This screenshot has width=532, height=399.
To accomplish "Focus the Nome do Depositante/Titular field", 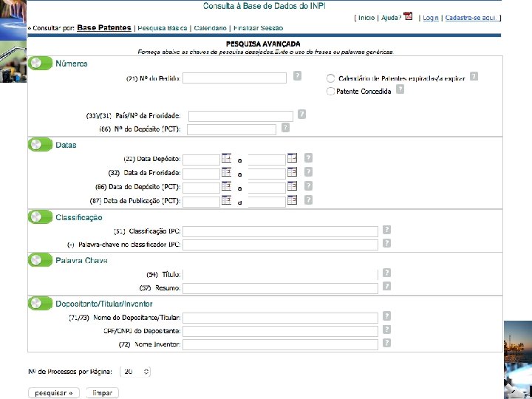I will pyautogui.click(x=280, y=318).
